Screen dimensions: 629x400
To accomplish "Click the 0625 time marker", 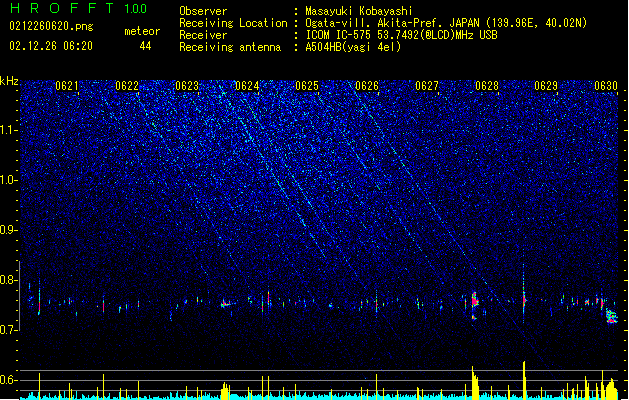I will click(307, 86).
